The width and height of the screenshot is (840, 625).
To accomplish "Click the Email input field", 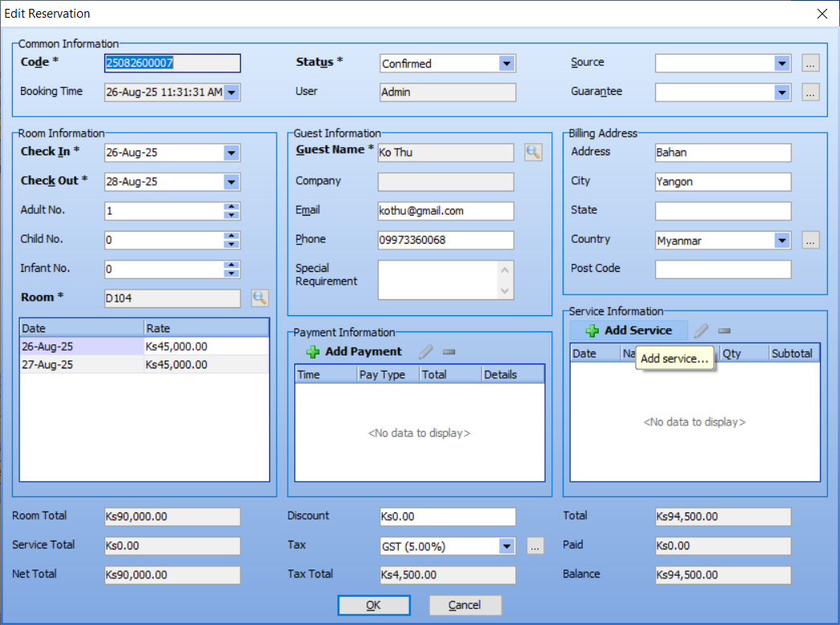I will 445,211.
